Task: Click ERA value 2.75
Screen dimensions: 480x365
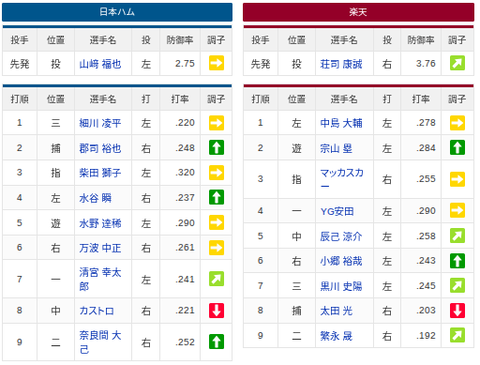Action: coord(185,63)
